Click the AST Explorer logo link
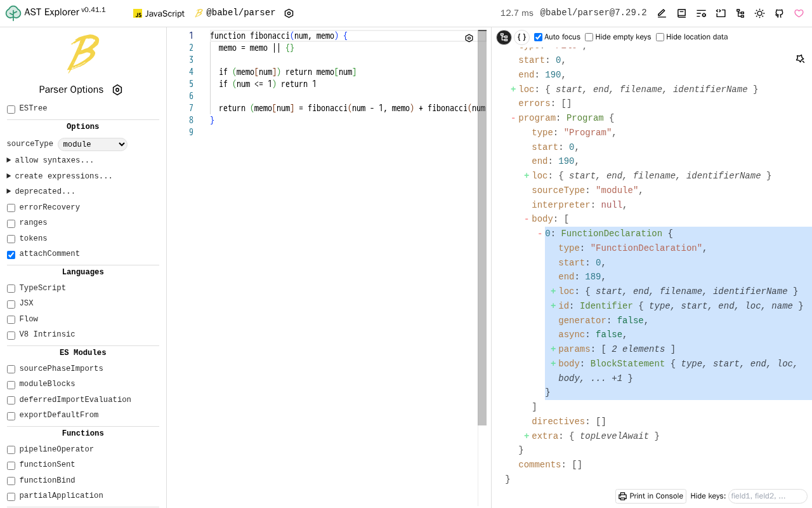812x508 pixels. coord(55,13)
